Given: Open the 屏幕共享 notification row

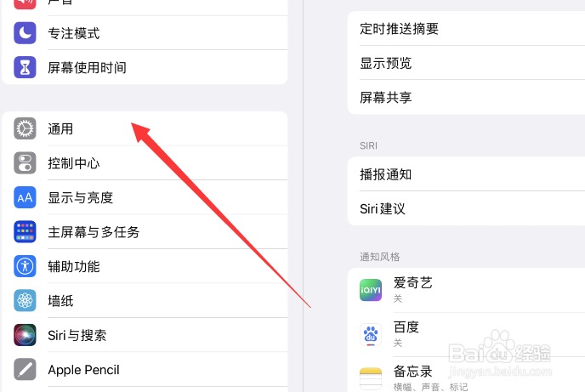Looking at the screenshot, I should point(466,97).
